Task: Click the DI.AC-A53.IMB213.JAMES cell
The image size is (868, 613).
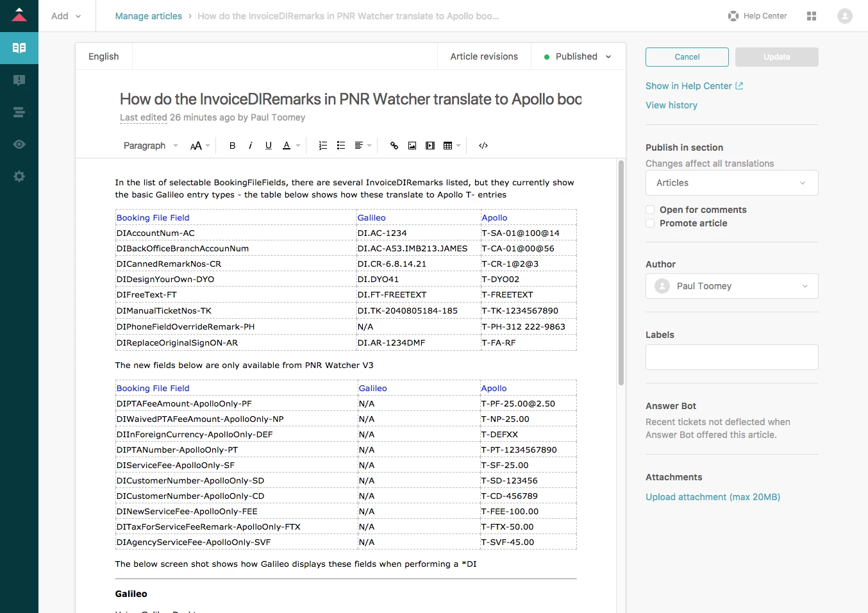Action: point(419,249)
